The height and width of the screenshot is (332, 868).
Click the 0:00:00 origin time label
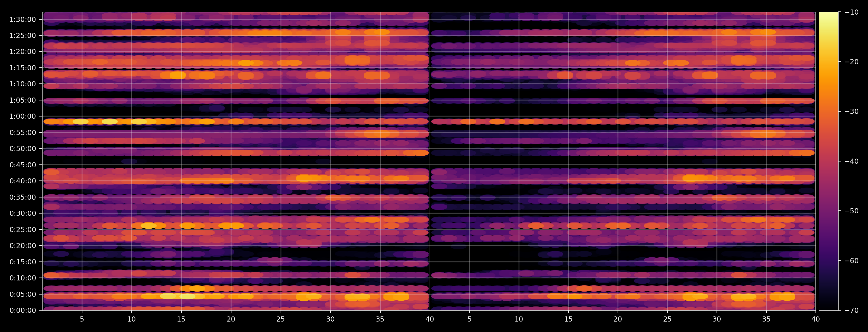tap(23, 310)
